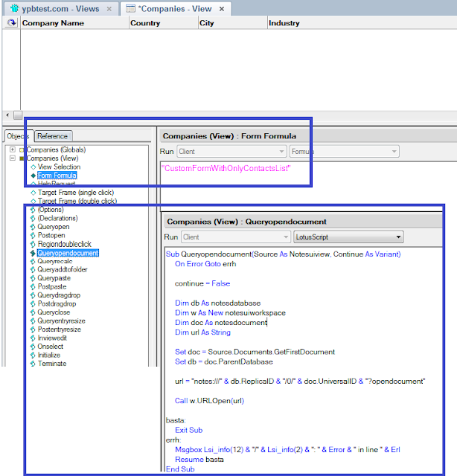Select Regiondoubleclick event
Screen dimensions: 457x476
coord(65,244)
